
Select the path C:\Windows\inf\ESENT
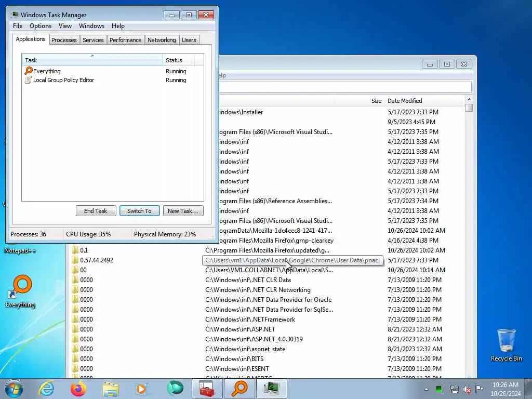(x=237, y=368)
